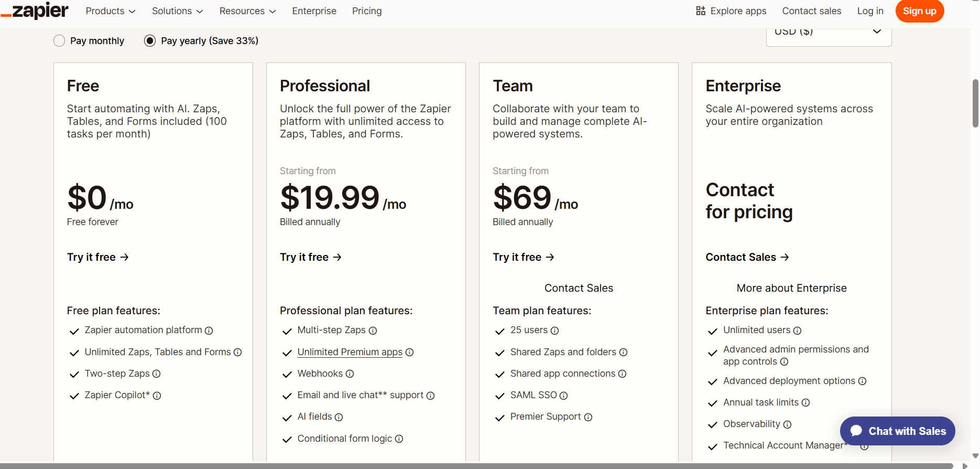Viewport: 980px width, 469px height.
Task: Select Pay yearly (Save 33%) radio option
Action: [150, 41]
